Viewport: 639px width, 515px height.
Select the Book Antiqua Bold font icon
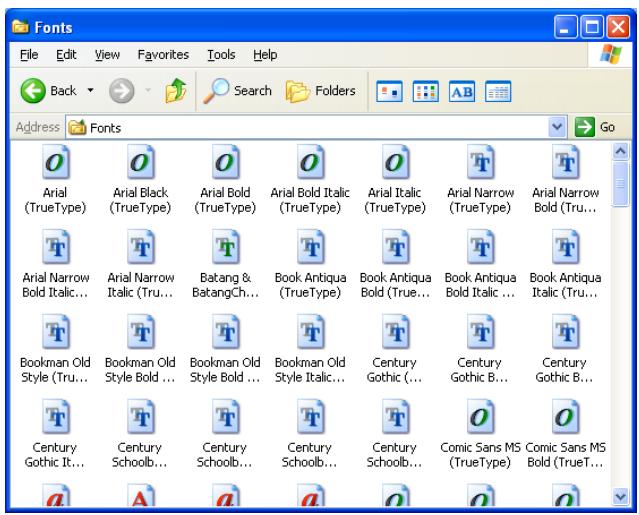(395, 247)
